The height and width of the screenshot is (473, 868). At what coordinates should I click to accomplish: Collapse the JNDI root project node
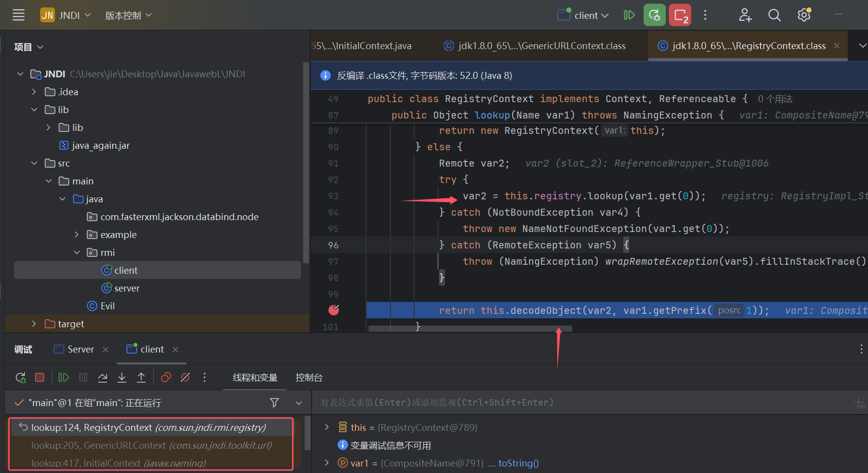pyautogui.click(x=20, y=74)
